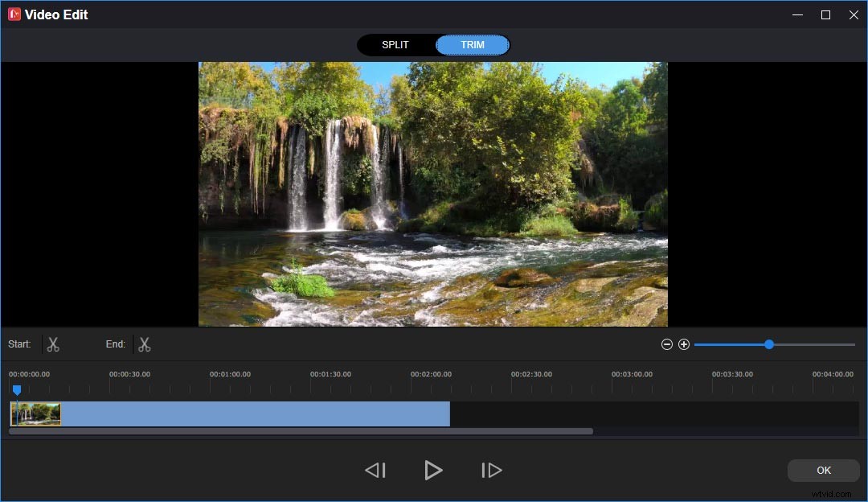Confirm edits with the OK button
This screenshot has height=502, width=868.
[x=823, y=470]
